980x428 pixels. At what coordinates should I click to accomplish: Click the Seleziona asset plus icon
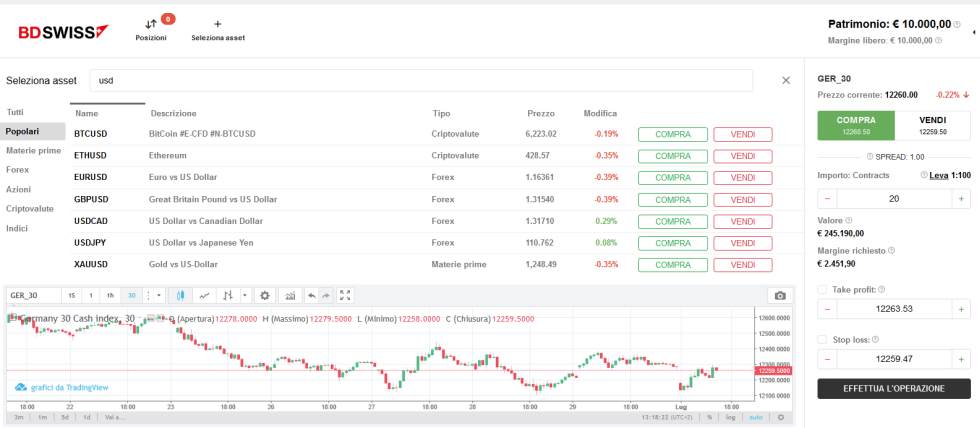click(218, 23)
